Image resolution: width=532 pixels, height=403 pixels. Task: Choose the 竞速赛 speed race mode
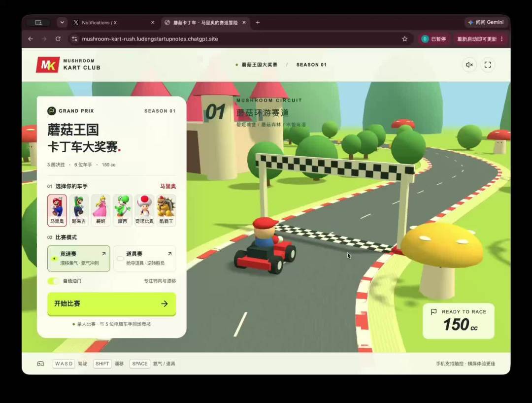click(79, 259)
